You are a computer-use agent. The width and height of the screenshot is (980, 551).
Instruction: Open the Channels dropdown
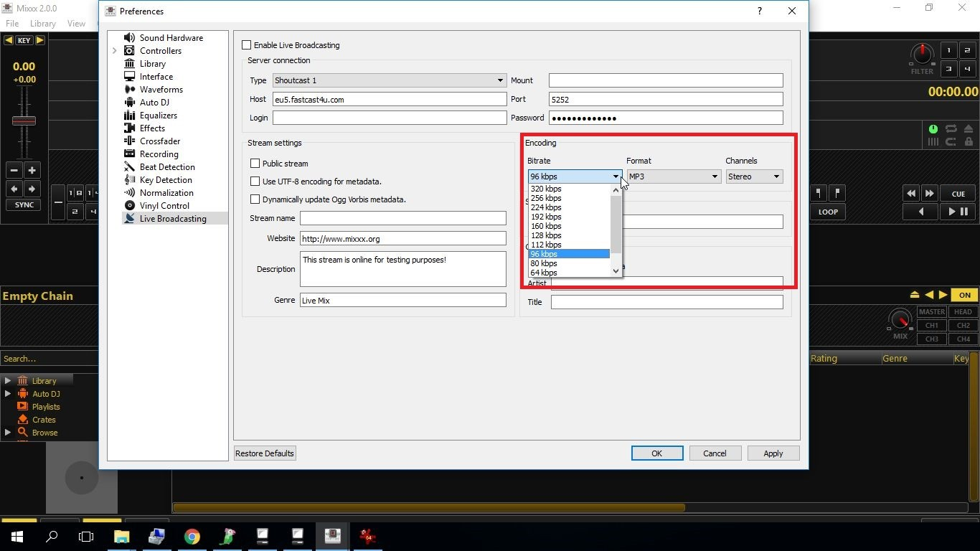(754, 176)
